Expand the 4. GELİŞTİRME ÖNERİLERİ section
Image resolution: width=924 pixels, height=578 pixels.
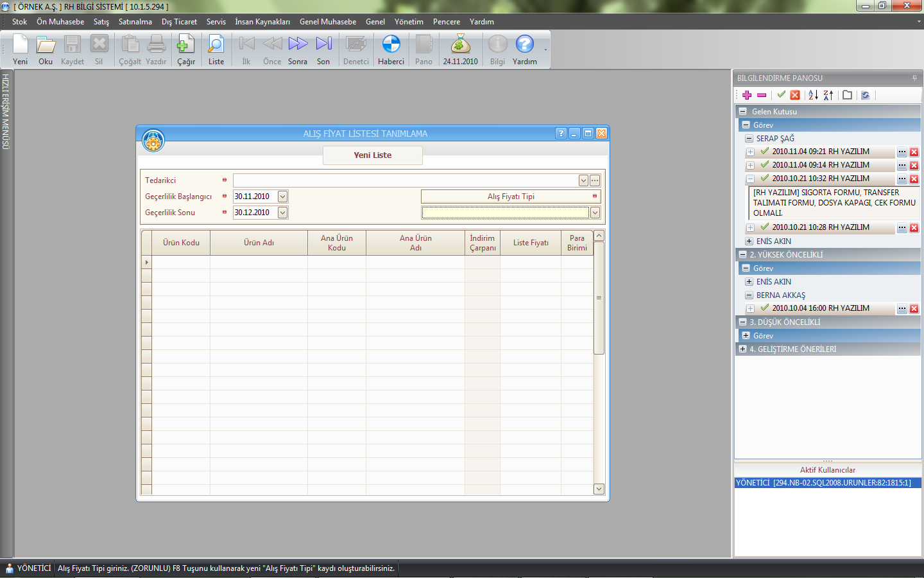point(742,349)
